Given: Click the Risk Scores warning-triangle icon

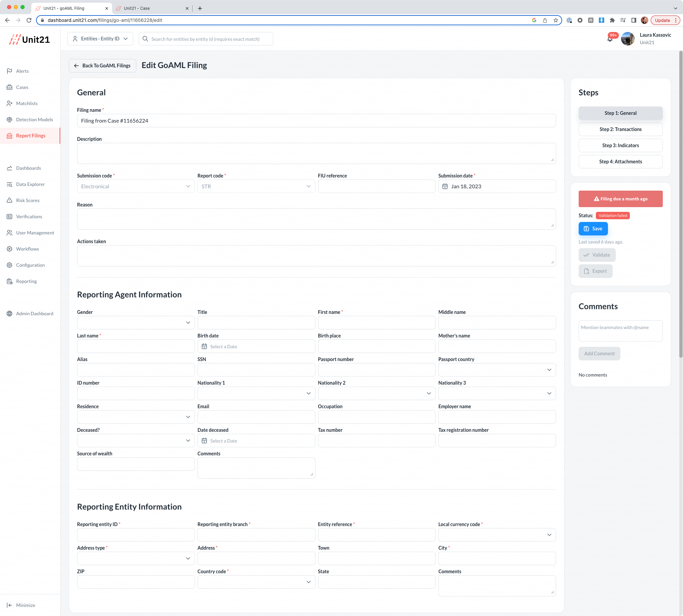Looking at the screenshot, I should (x=9, y=200).
